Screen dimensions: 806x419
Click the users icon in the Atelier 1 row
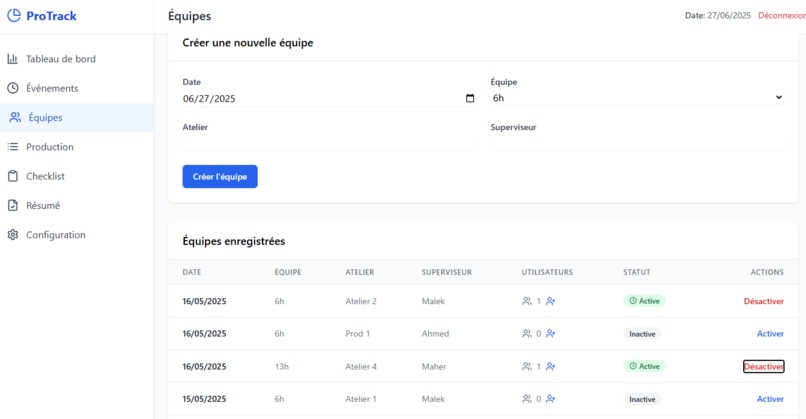(527, 398)
